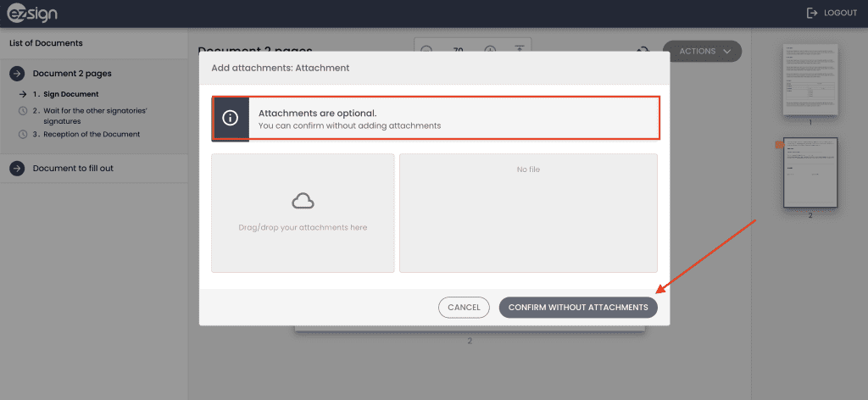
Task: Click the cloud upload icon
Action: point(303,201)
